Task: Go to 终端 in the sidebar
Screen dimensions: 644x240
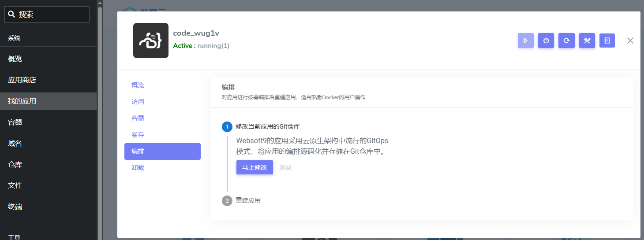Action: pyautogui.click(x=15, y=207)
